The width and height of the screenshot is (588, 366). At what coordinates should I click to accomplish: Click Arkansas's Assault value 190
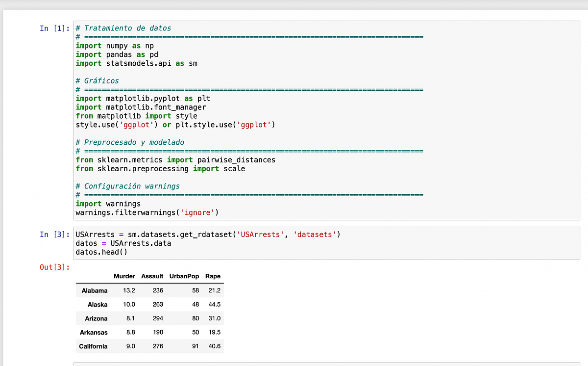click(x=158, y=333)
